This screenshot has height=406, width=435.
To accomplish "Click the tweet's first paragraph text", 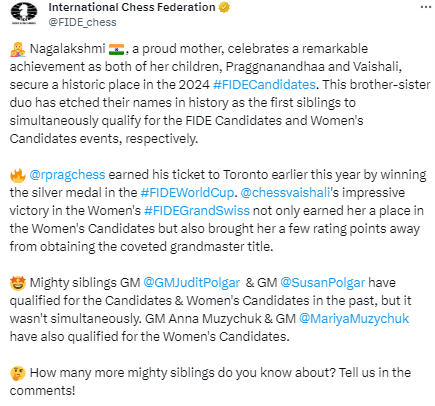I will (x=220, y=94).
